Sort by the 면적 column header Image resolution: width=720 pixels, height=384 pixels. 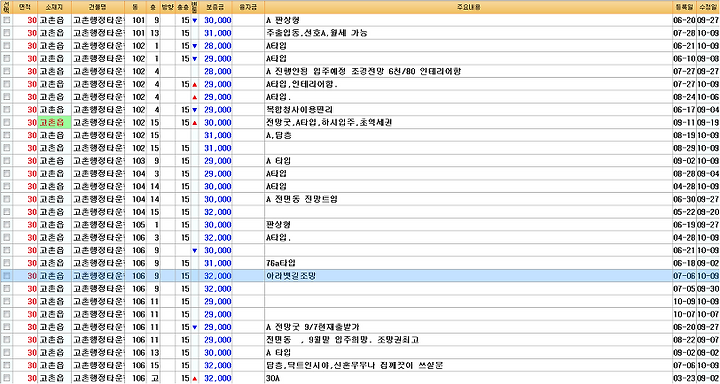point(25,7)
